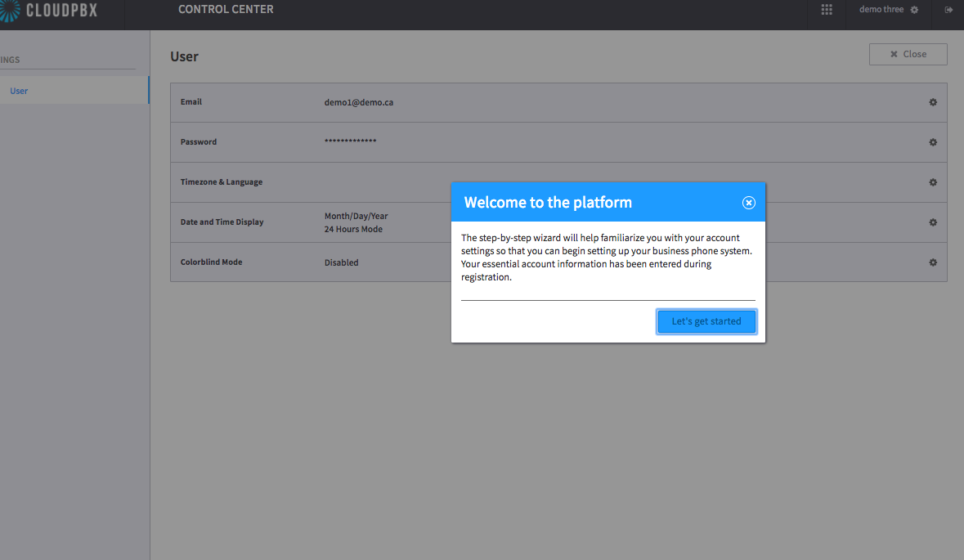Click the gear beside demo three
The width and height of the screenshot is (964, 560).
[914, 10]
